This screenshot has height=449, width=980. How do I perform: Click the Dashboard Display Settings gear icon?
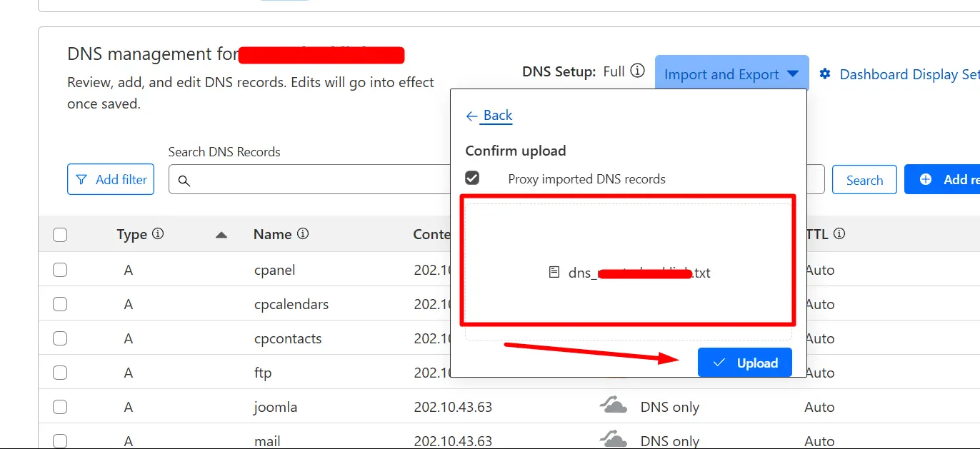click(825, 74)
